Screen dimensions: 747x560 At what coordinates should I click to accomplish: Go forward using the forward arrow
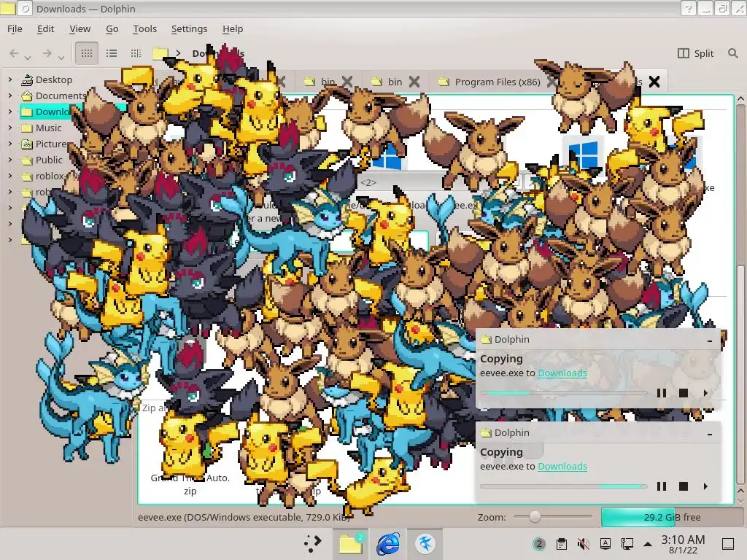point(47,53)
